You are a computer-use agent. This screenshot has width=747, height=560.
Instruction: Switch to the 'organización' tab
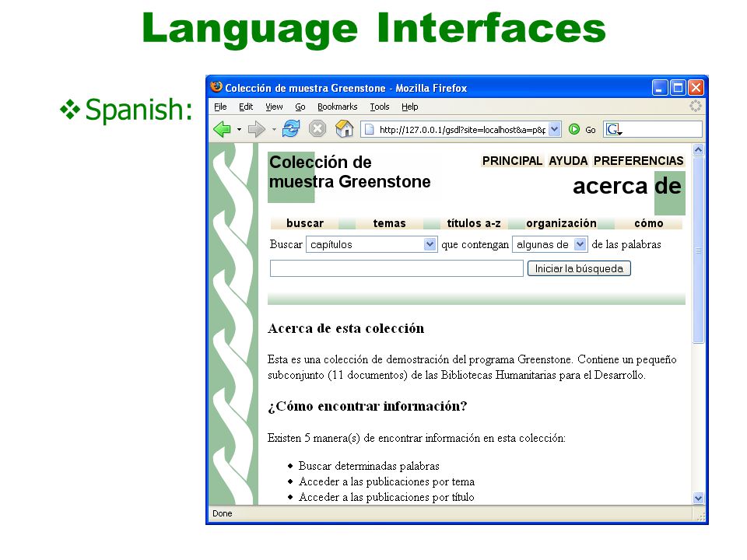click(561, 223)
